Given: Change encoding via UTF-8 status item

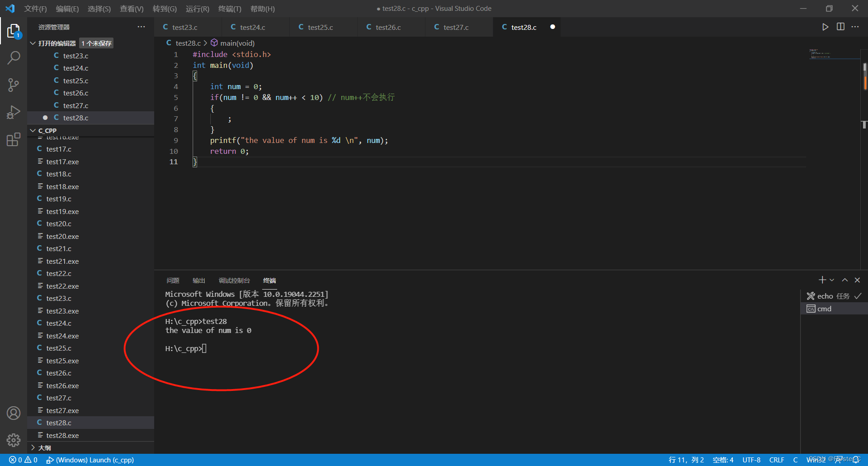Looking at the screenshot, I should 751,460.
